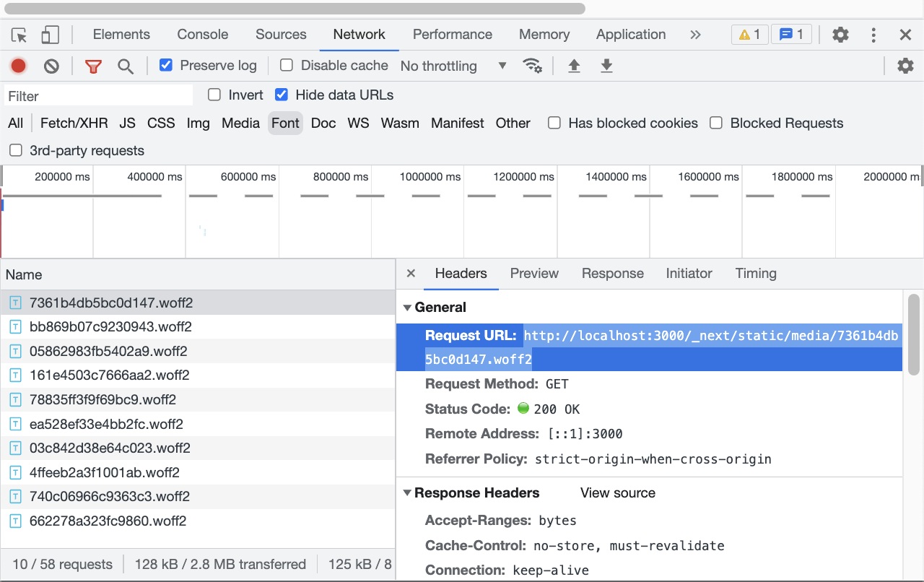Stop recording the network log
The image size is (924, 582).
(19, 66)
